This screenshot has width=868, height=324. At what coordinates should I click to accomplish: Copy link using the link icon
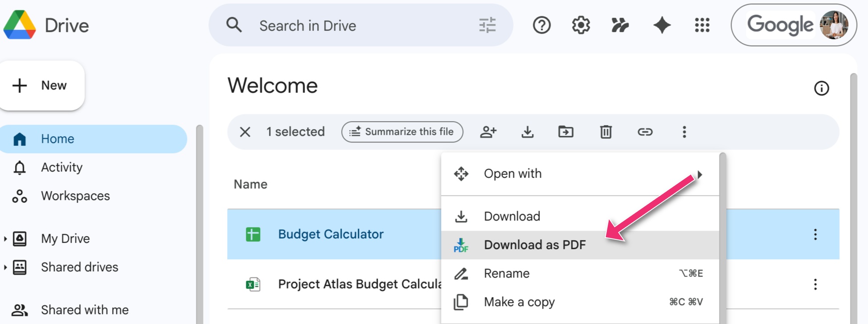pyautogui.click(x=644, y=132)
